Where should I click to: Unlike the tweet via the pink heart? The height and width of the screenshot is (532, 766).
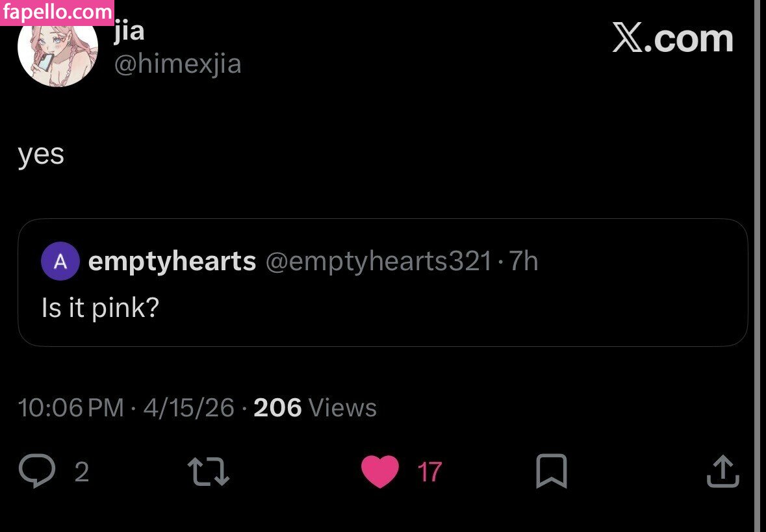tap(379, 472)
